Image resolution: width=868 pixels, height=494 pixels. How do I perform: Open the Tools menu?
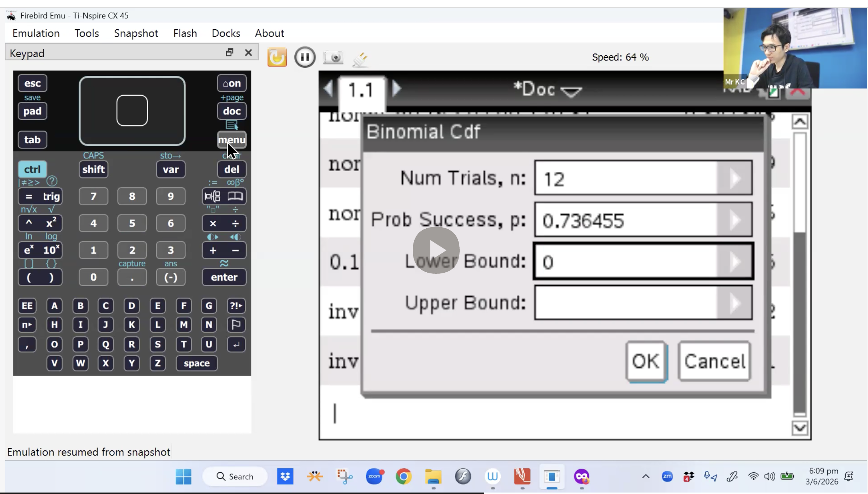click(x=87, y=33)
